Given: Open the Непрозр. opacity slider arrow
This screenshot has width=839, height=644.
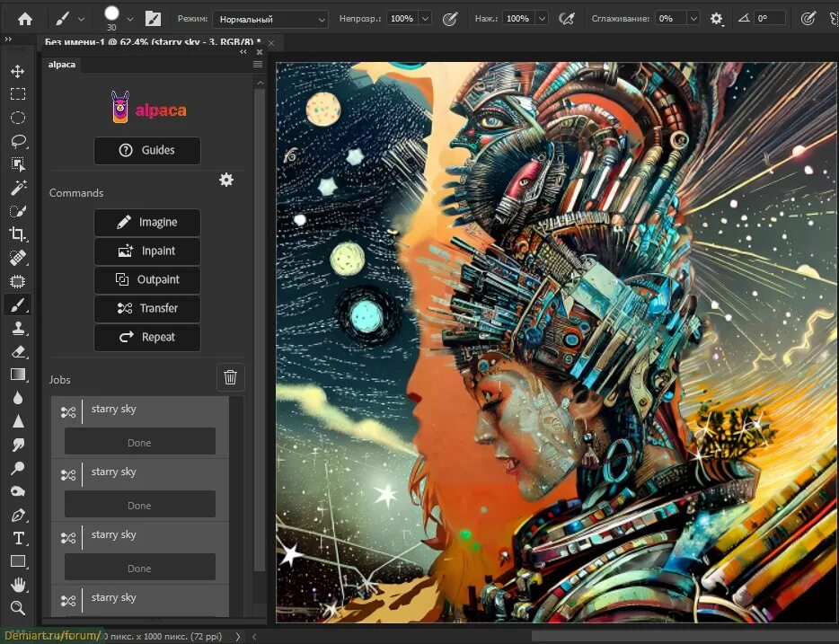Looking at the screenshot, I should 426,19.
